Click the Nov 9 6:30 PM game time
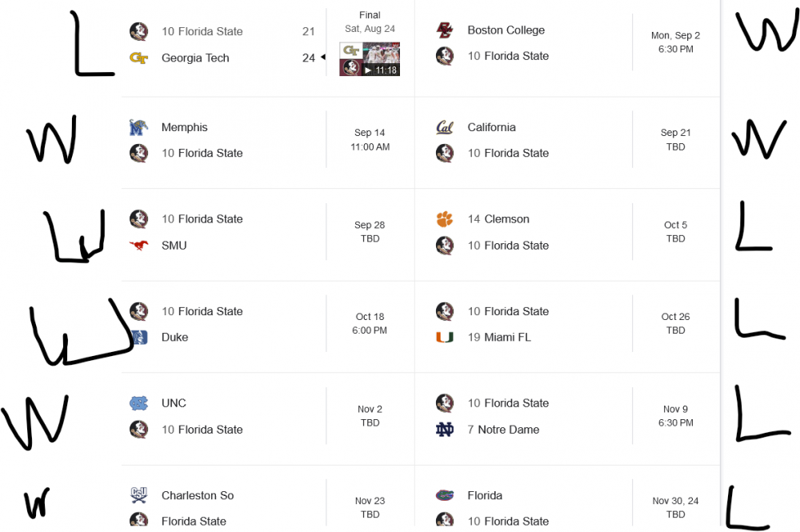 tap(675, 416)
